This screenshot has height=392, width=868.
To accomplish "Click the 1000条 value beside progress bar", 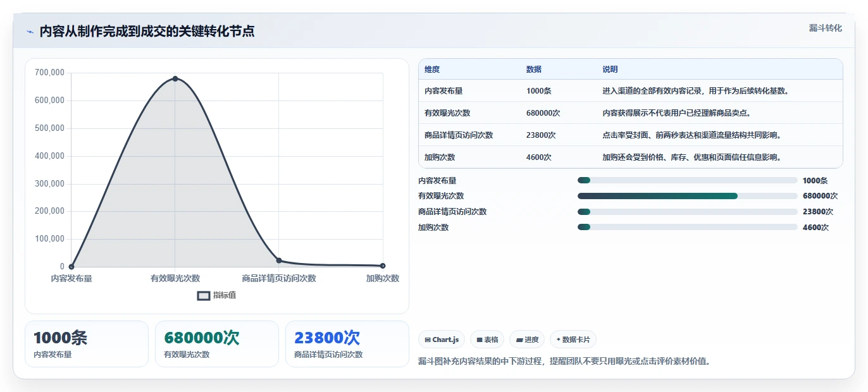I will [815, 180].
